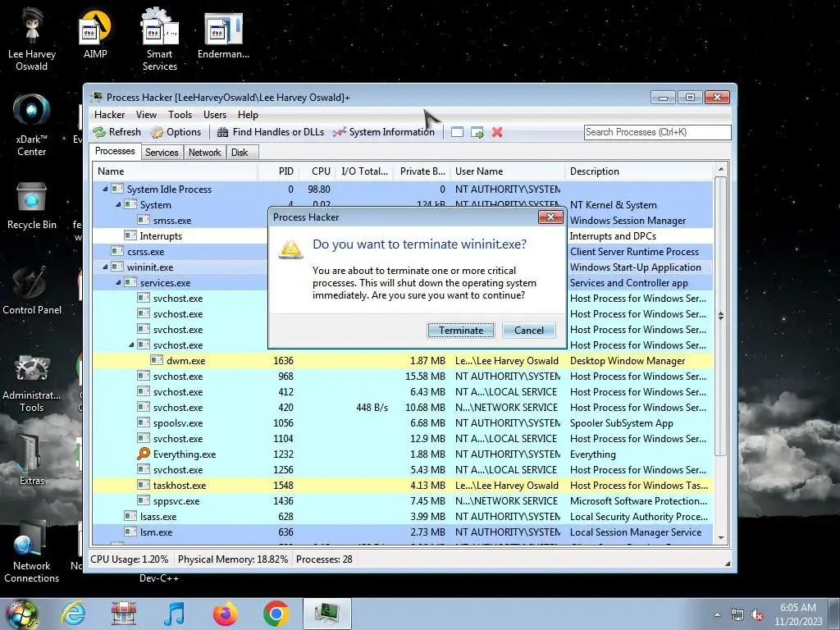
Task: Click the scrollbar down arrow in process list
Action: (x=721, y=537)
